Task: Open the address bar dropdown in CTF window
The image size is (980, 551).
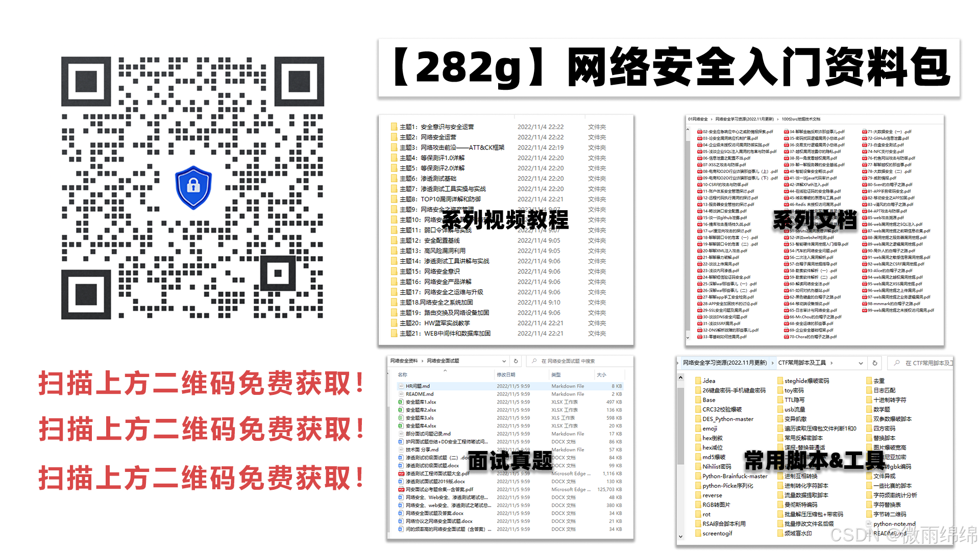Action: pos(860,363)
